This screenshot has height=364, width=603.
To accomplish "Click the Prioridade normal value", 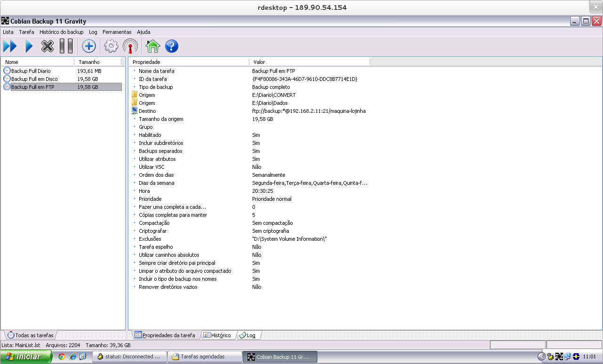I will pos(272,199).
